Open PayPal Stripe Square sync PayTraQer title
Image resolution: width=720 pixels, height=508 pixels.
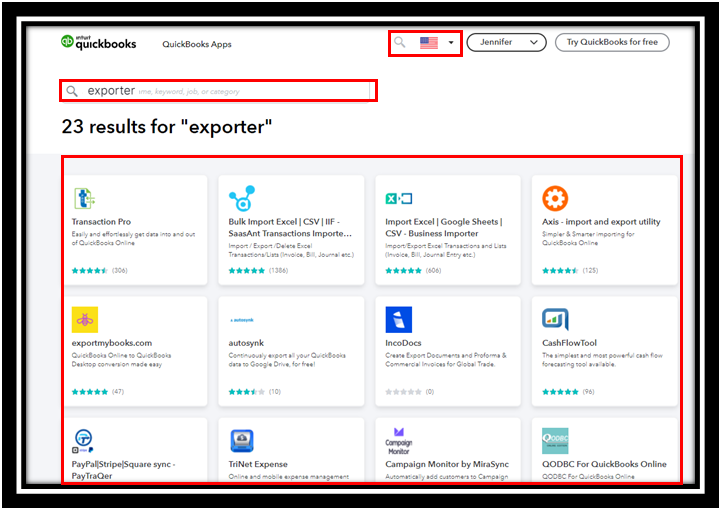[123, 470]
